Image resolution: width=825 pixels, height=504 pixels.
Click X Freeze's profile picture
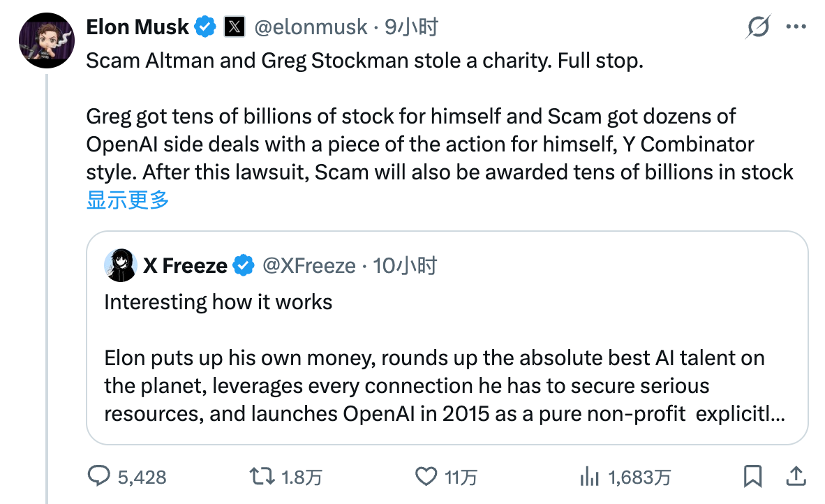point(120,265)
